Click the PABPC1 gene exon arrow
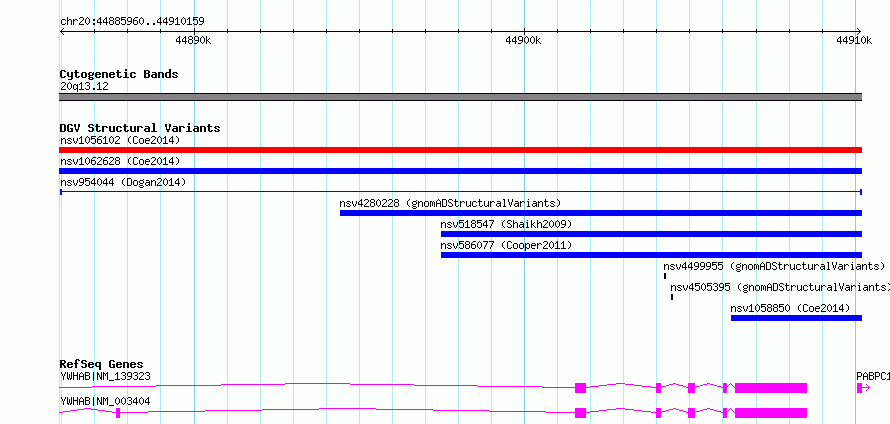Screen dimensions: 890x424 863,388
